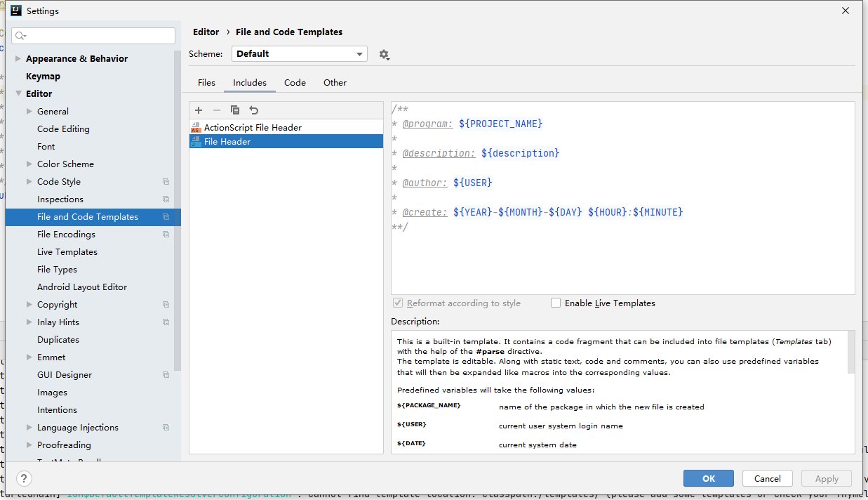
Task: Click the ActionScript File Header file icon
Action: [196, 128]
